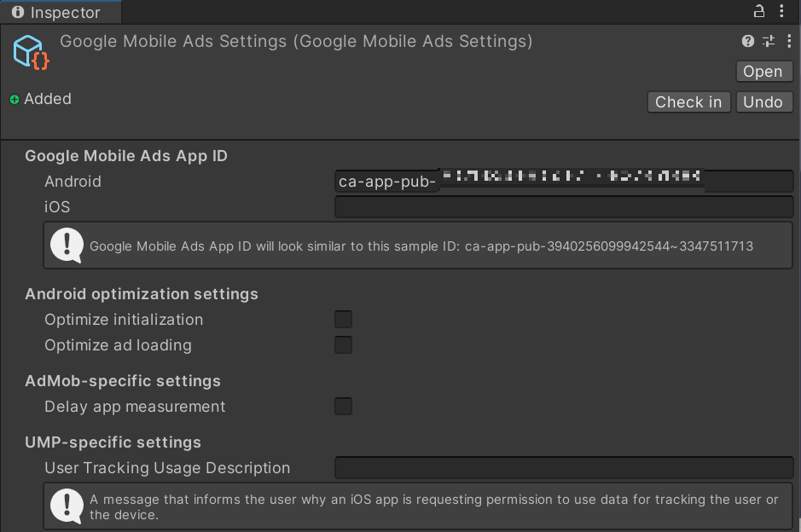
Task: Click the Undo button
Action: click(764, 102)
